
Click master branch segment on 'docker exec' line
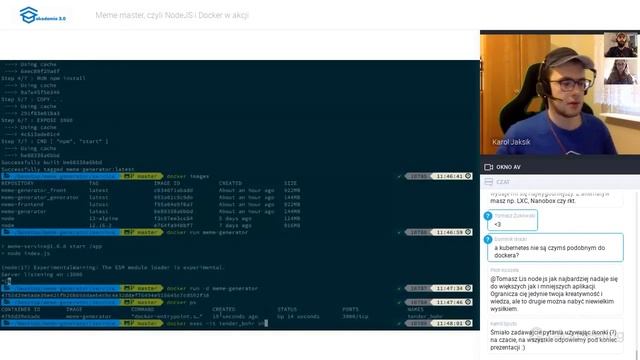point(141,323)
